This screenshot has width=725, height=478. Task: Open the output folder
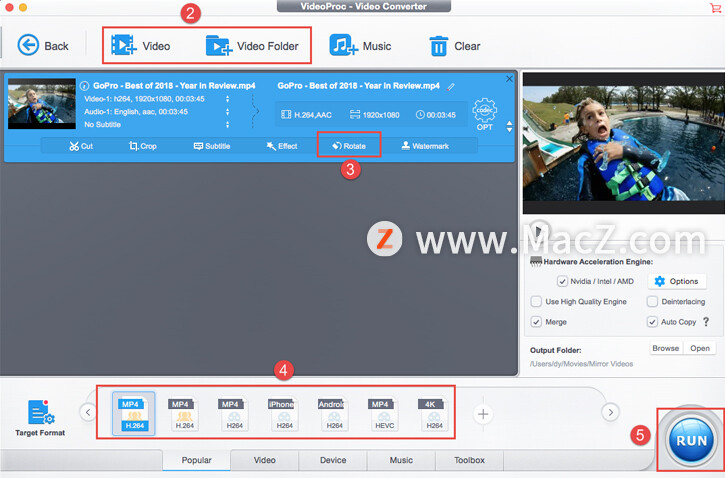tap(700, 348)
